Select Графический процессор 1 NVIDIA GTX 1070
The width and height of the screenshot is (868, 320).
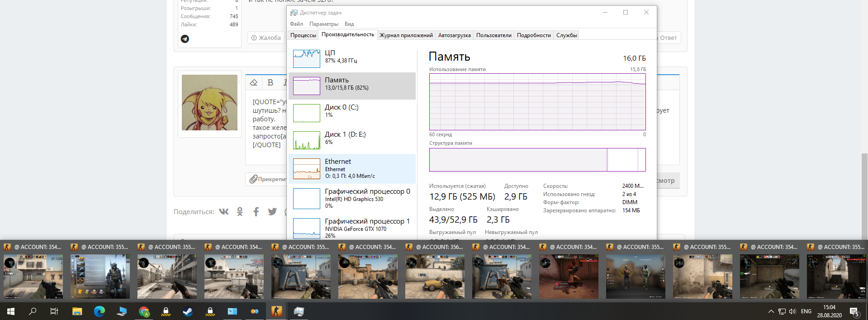point(352,228)
